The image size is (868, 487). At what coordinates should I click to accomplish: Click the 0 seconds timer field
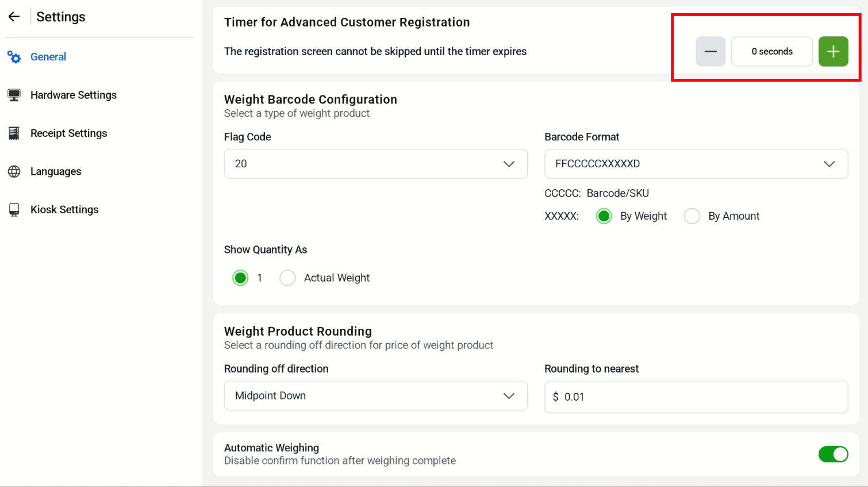[x=771, y=51]
